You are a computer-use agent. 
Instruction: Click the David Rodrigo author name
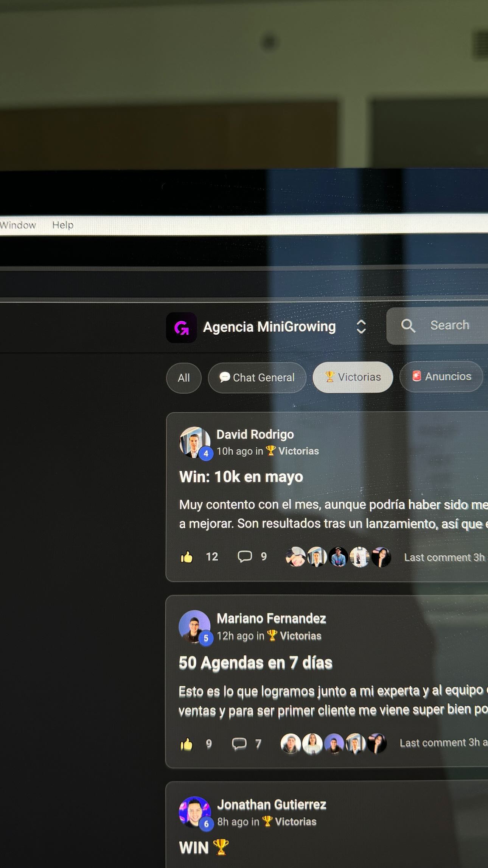click(x=255, y=434)
